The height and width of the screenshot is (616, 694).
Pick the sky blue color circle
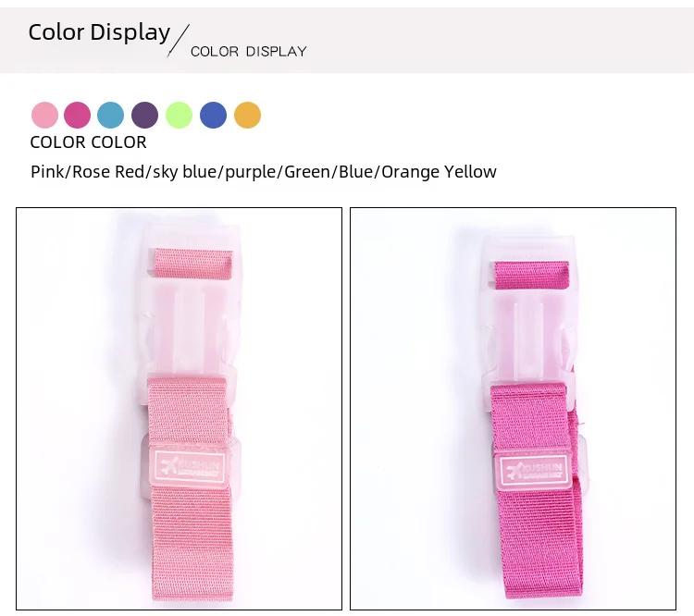pyautogui.click(x=111, y=115)
